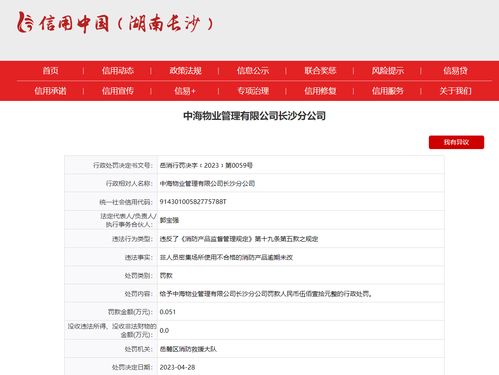Screen dimensions: 499x375
Task: Open 关于我们 page
Action: click(x=455, y=91)
